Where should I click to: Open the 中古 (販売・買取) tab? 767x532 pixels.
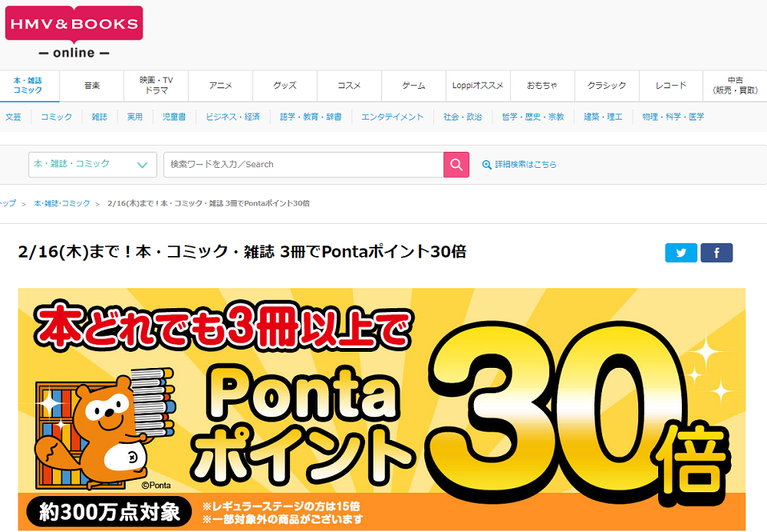[736, 86]
